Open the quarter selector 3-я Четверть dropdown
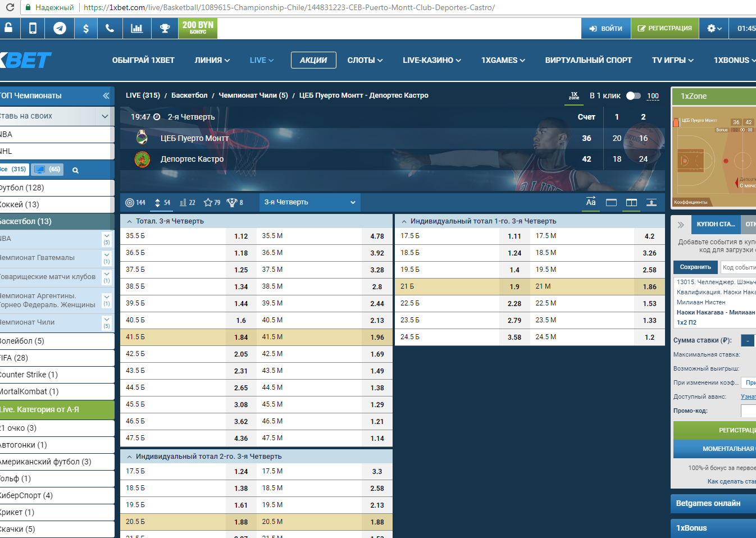Screen dimensions: 756x538 click(x=309, y=202)
